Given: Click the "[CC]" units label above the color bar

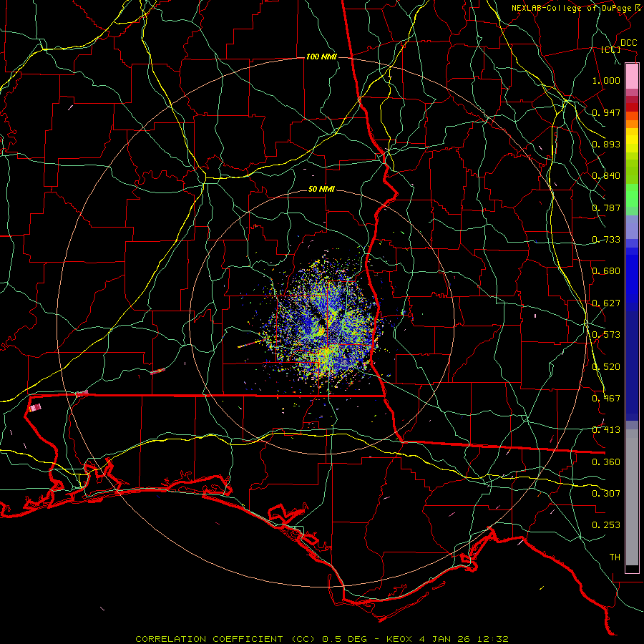Looking at the screenshot, I should (x=611, y=49).
